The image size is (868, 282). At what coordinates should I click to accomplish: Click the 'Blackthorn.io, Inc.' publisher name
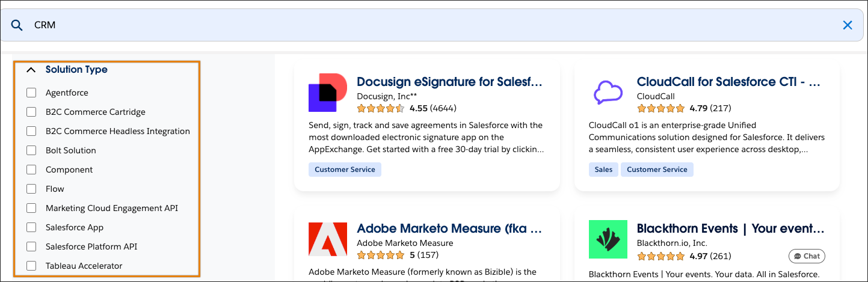[673, 243]
